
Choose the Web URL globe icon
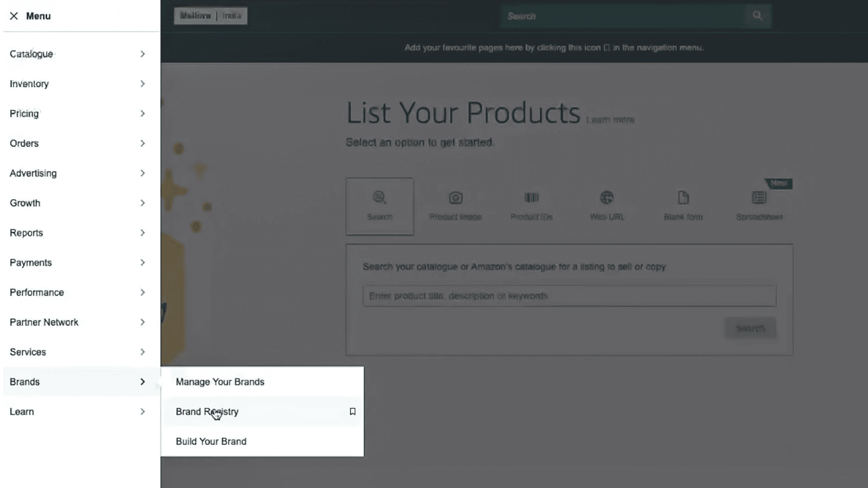(607, 198)
